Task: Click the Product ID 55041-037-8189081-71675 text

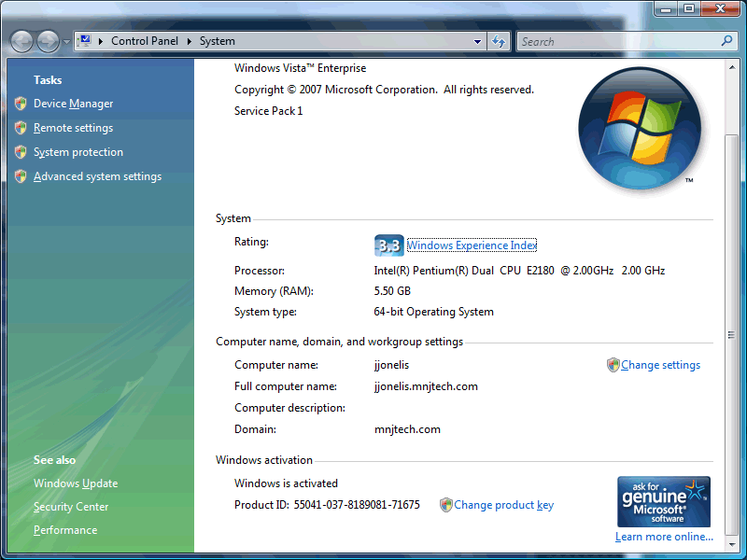Action: tap(328, 505)
